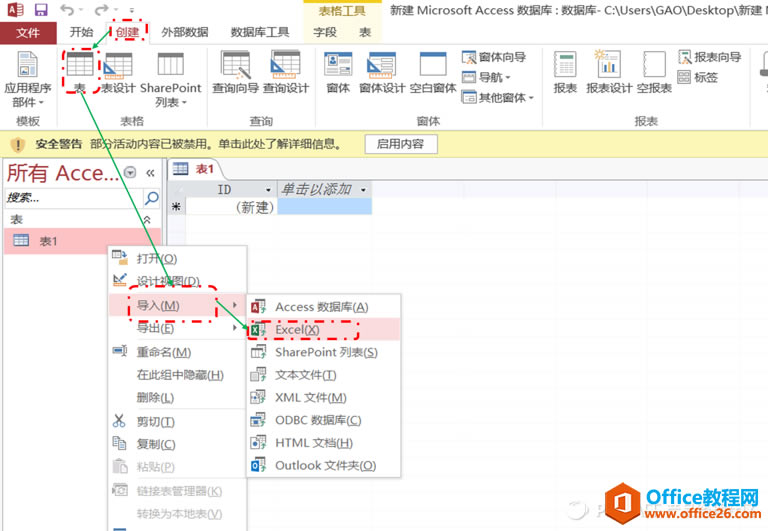
Task: Create a 空报表 blank report
Action: (x=654, y=72)
